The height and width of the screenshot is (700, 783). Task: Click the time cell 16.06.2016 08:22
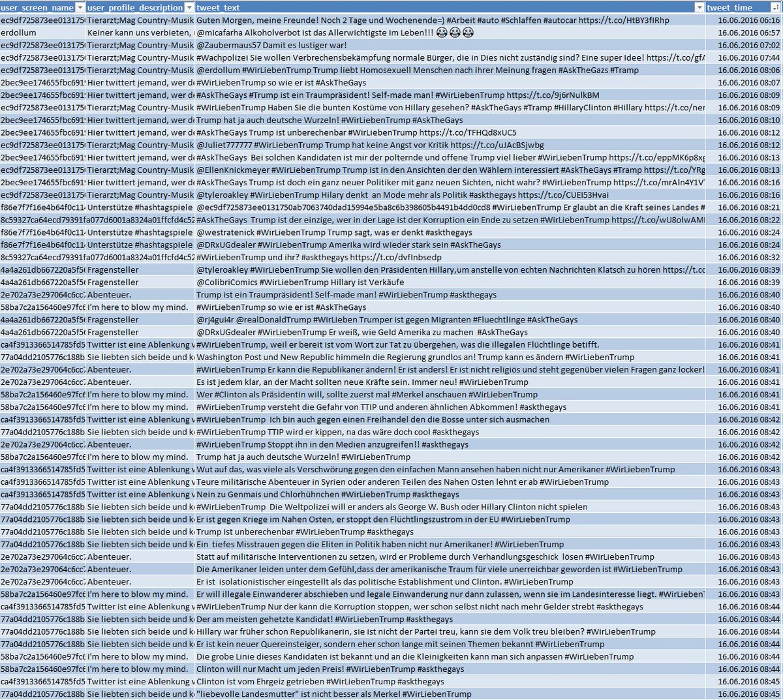pyautogui.click(x=743, y=220)
